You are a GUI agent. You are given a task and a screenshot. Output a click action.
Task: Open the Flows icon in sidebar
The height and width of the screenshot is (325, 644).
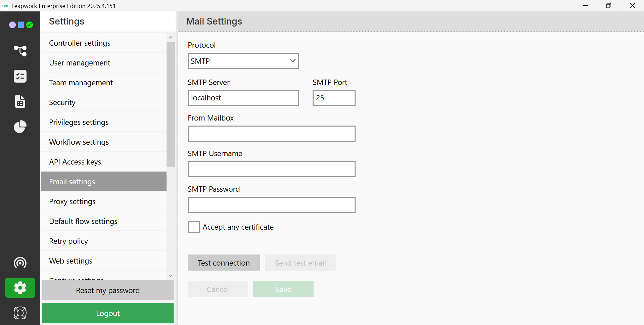tap(20, 51)
